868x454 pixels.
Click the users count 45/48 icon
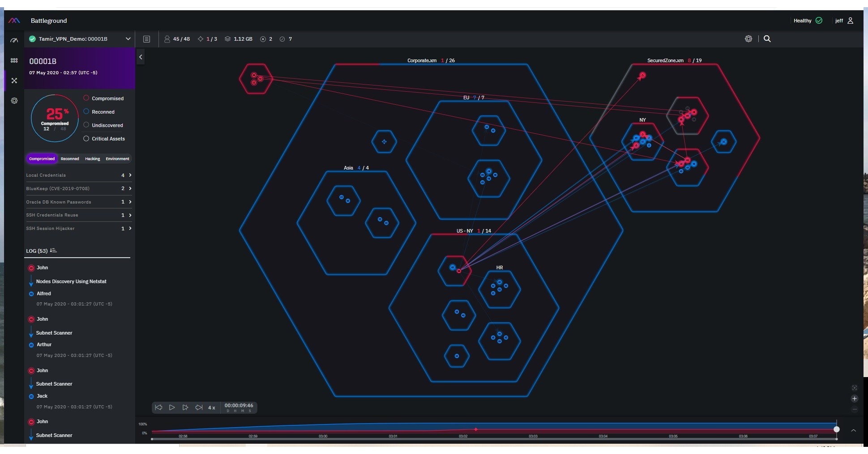(x=167, y=39)
